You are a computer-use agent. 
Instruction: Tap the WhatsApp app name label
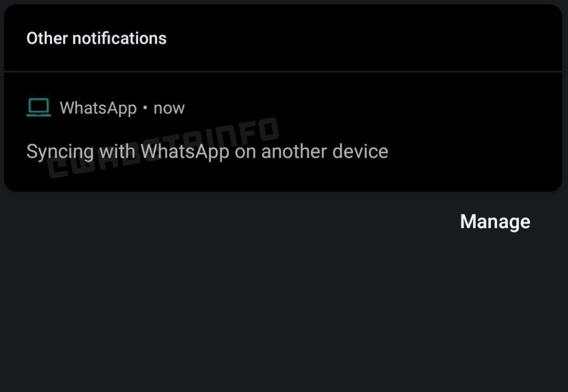98,108
